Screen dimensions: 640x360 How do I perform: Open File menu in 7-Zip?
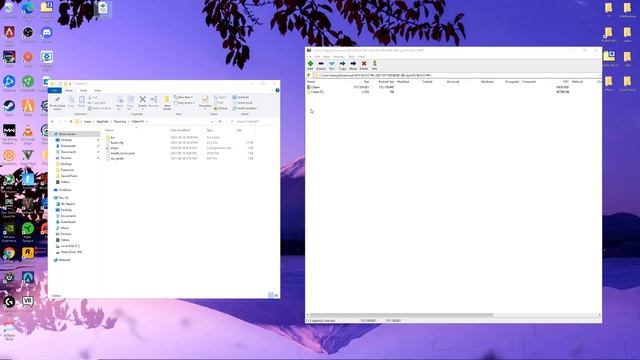[x=309, y=56]
